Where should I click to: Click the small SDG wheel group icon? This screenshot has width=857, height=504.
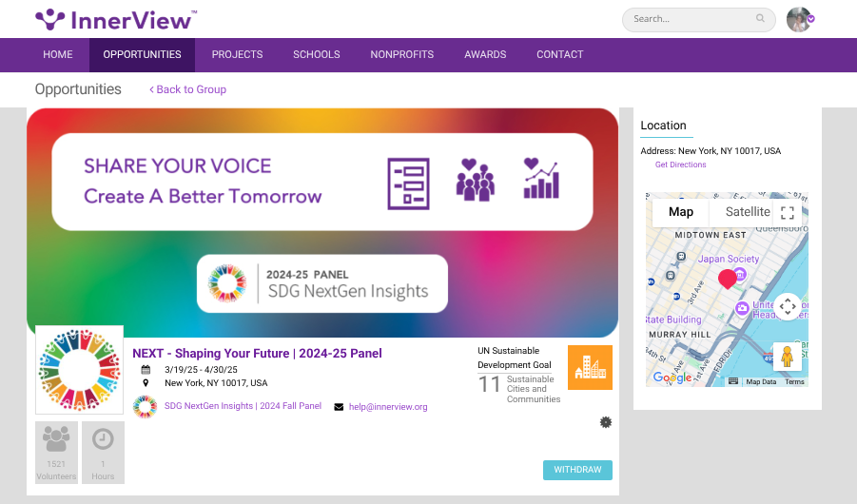tap(145, 407)
